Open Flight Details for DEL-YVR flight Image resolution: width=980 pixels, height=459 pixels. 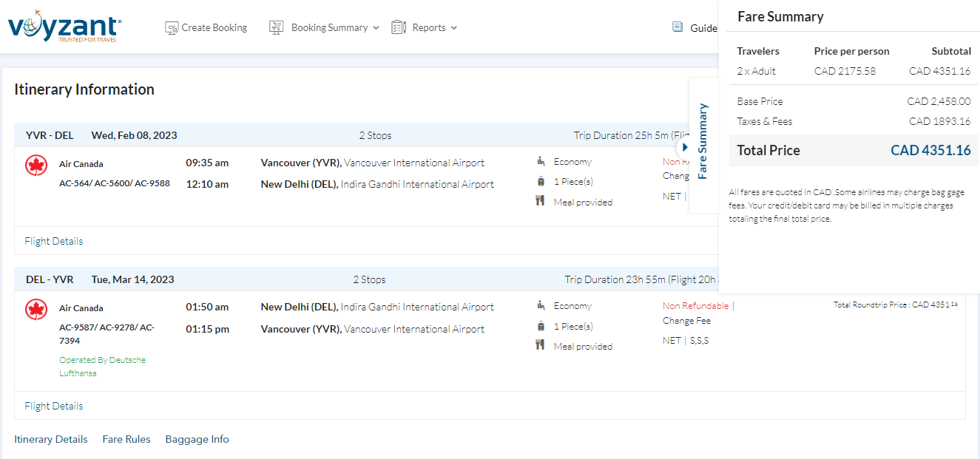[54, 406]
